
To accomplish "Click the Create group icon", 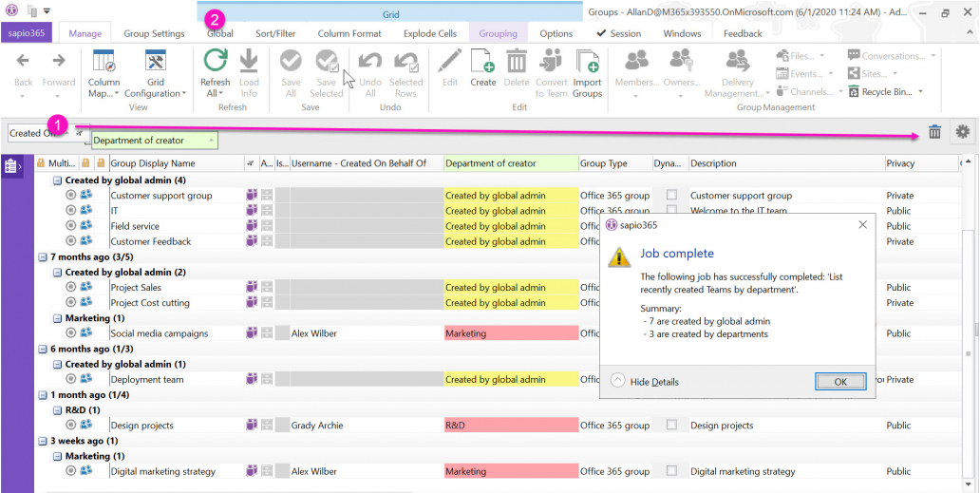I will click(x=482, y=61).
